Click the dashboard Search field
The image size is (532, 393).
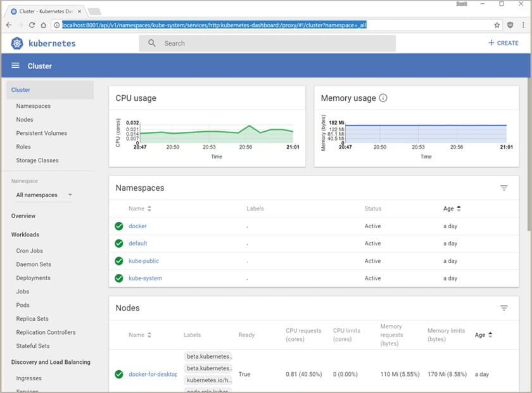pos(267,43)
